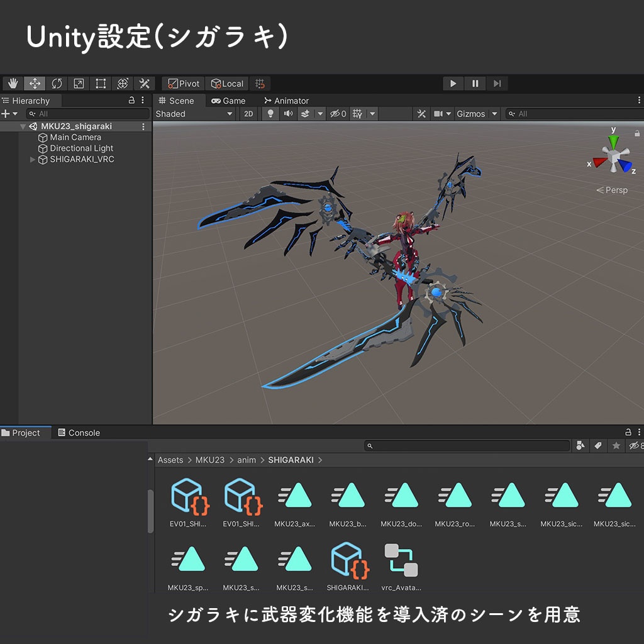644x644 pixels.
Task: Expand the SHIGARAKI_VRC object
Action: tap(33, 159)
